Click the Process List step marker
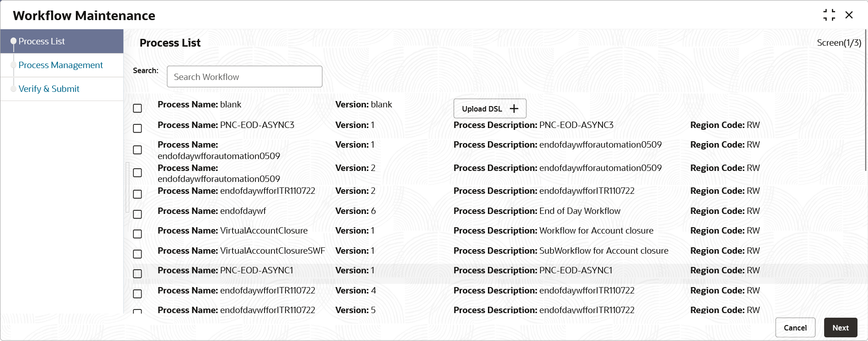The width and height of the screenshot is (868, 341). pos(13,41)
